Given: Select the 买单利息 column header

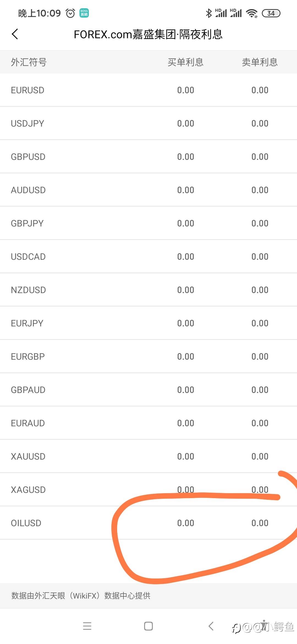Looking at the screenshot, I should coord(186,62).
